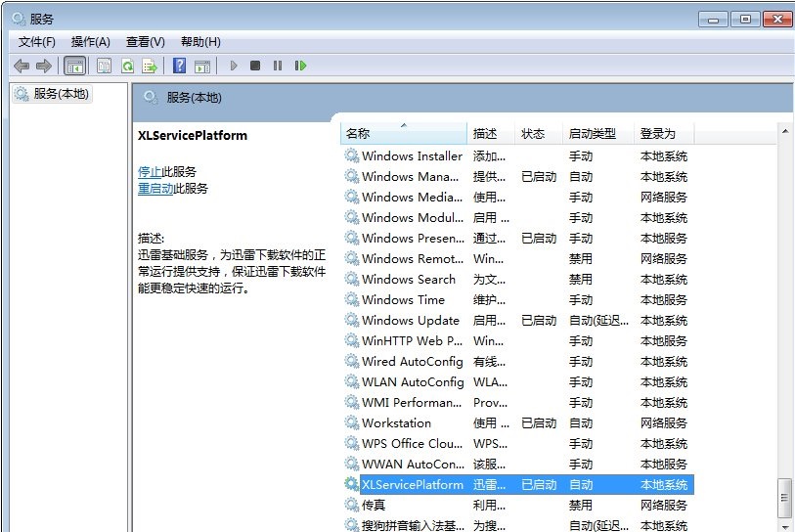Click the scrollbar up arrow
Image resolution: width=795 pixels, height=532 pixels.
[785, 131]
